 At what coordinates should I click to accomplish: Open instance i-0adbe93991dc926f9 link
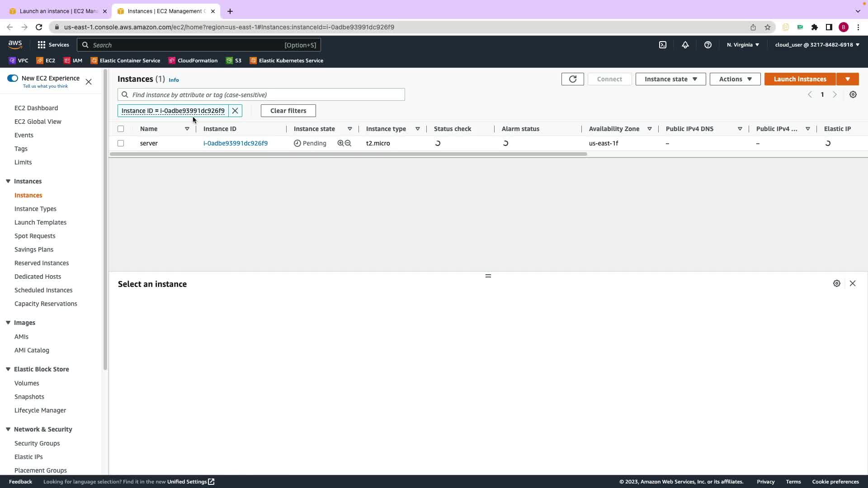tap(235, 143)
